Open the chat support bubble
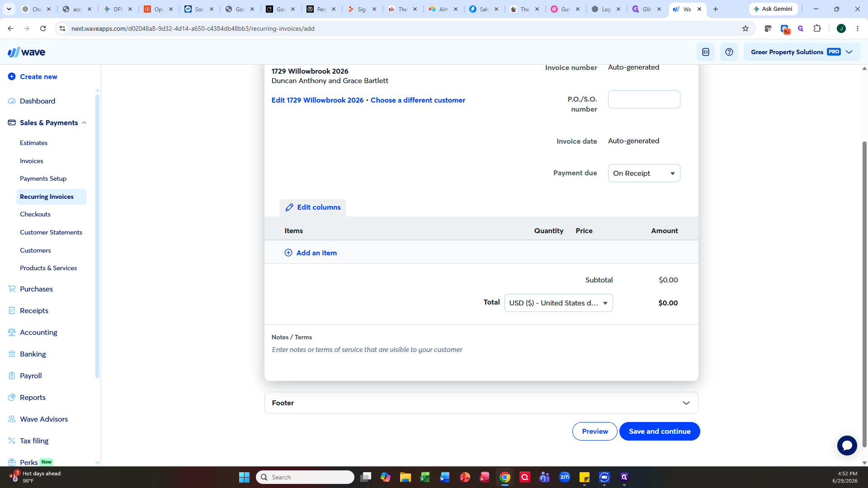868x488 pixels. 847,446
